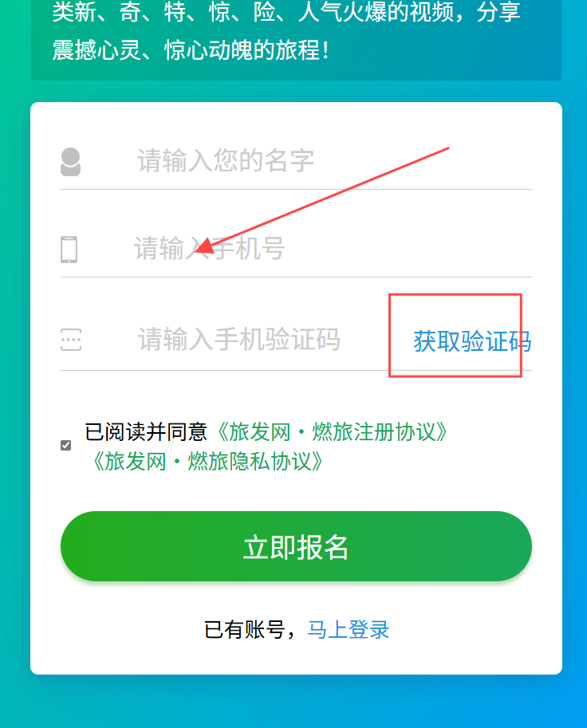Viewport: 587px width, 728px height.
Task: Click the mobile phone icon
Action: 69,250
